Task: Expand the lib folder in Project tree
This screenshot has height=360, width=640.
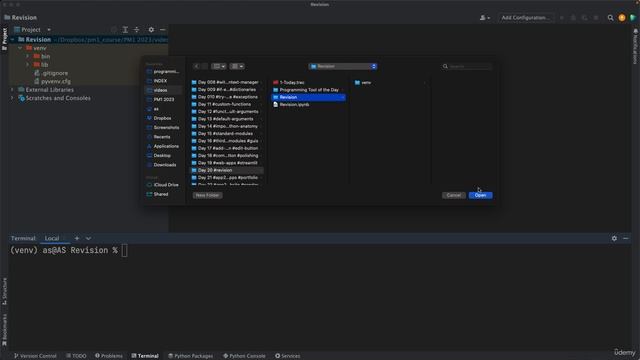Action: pyautogui.click(x=28, y=64)
